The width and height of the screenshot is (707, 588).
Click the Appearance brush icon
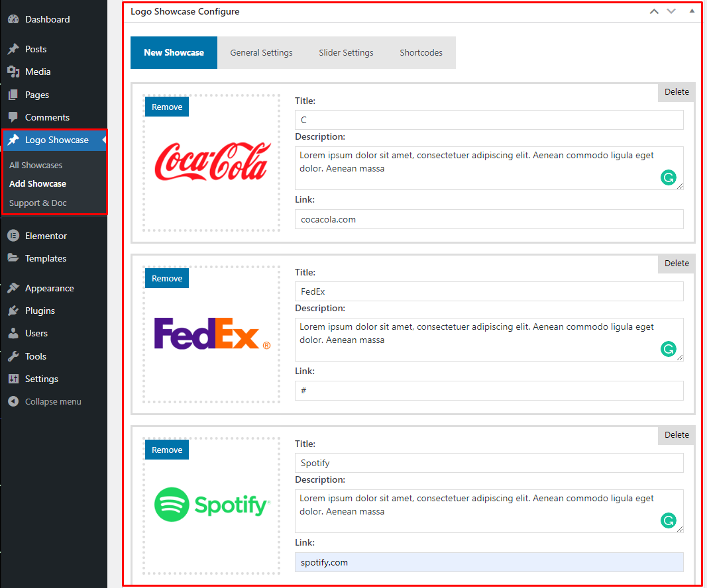tap(13, 288)
